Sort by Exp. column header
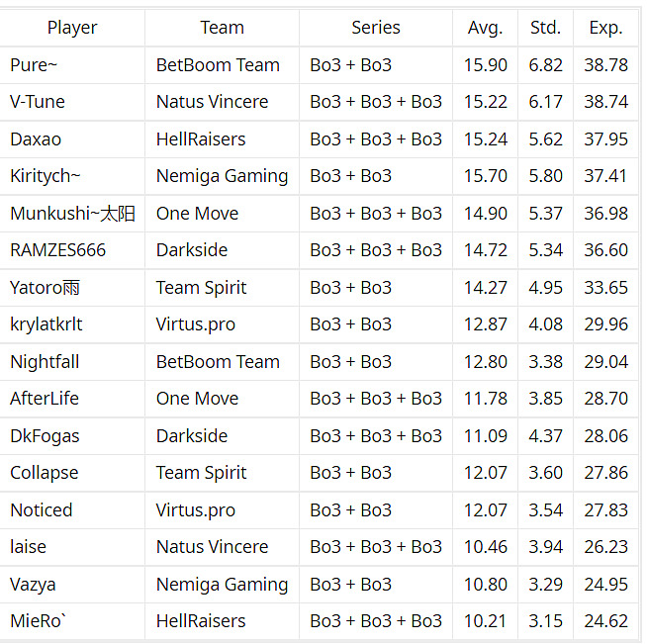Image resolution: width=647 pixels, height=644 pixels. [x=605, y=28]
